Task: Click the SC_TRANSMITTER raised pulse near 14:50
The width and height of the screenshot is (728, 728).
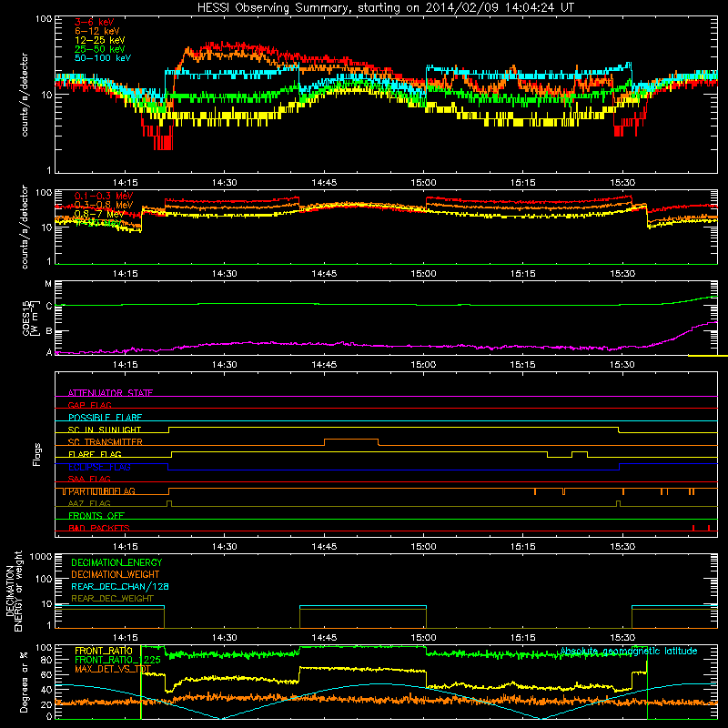Action: pyautogui.click(x=351, y=440)
